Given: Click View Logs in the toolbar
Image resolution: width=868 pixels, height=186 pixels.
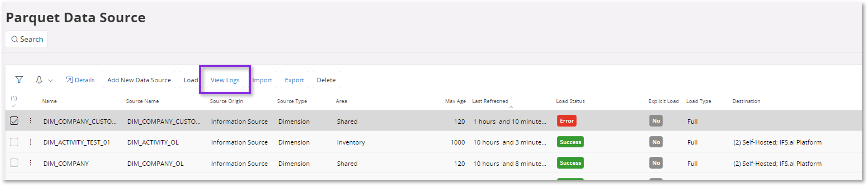Looking at the screenshot, I should [x=225, y=80].
